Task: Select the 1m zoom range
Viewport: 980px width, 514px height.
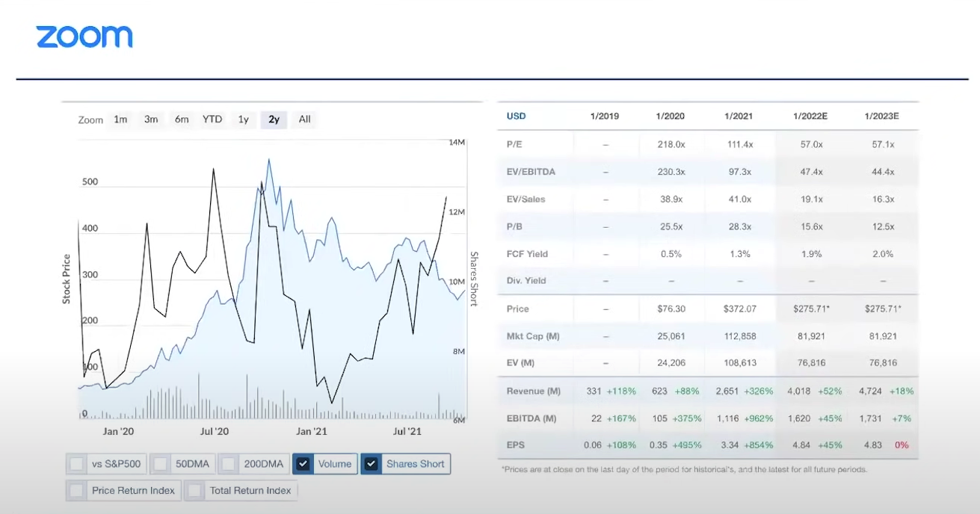Action: point(120,120)
